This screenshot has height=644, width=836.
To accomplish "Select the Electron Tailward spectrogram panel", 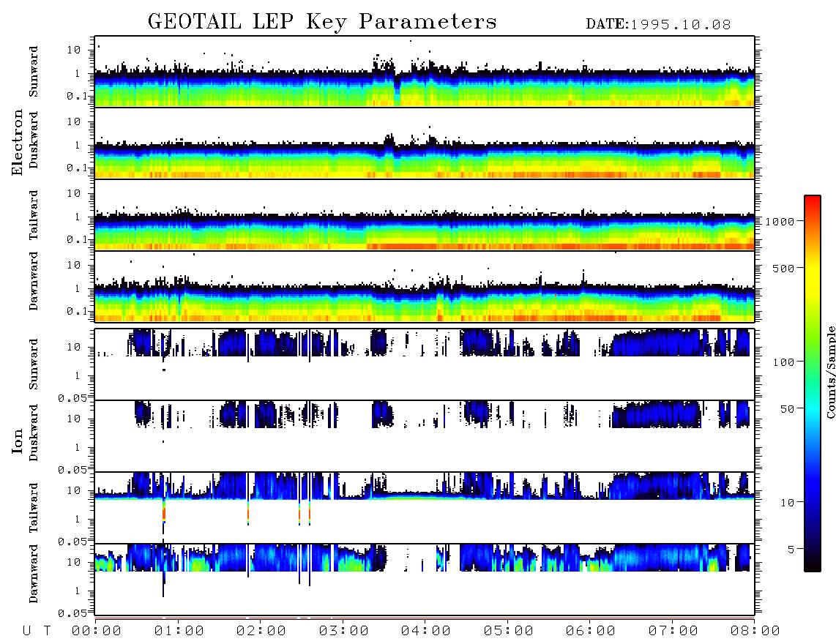I will pos(425,215).
